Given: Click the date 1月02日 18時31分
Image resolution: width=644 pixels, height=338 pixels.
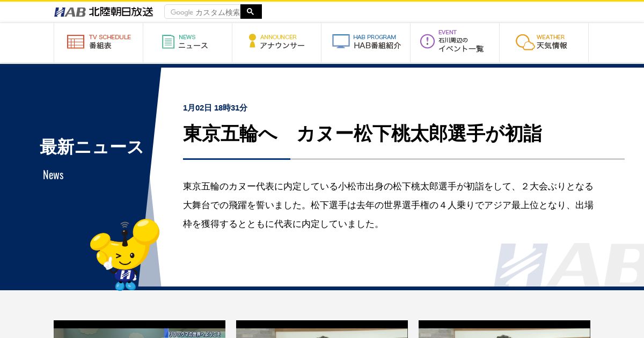Looking at the screenshot, I should tap(215, 108).
